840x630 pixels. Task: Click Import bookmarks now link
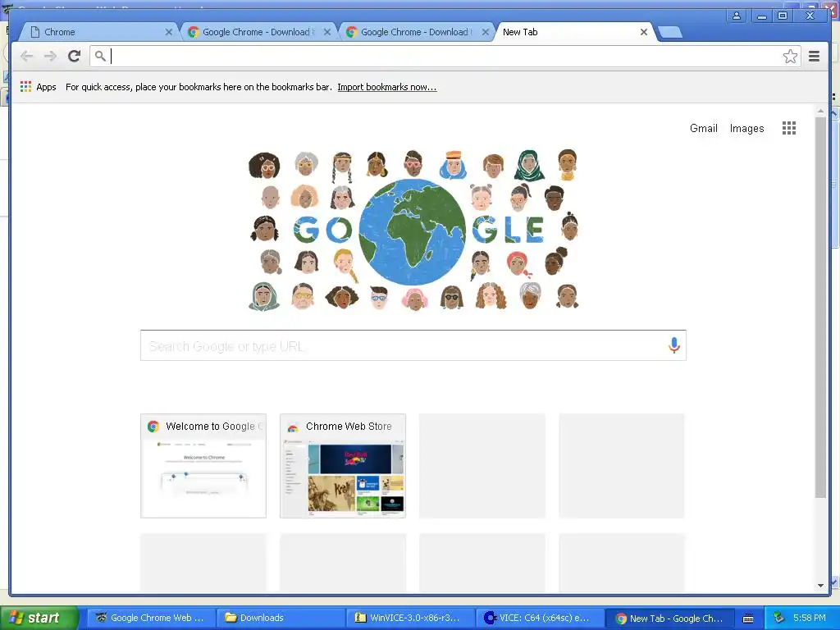coord(387,87)
